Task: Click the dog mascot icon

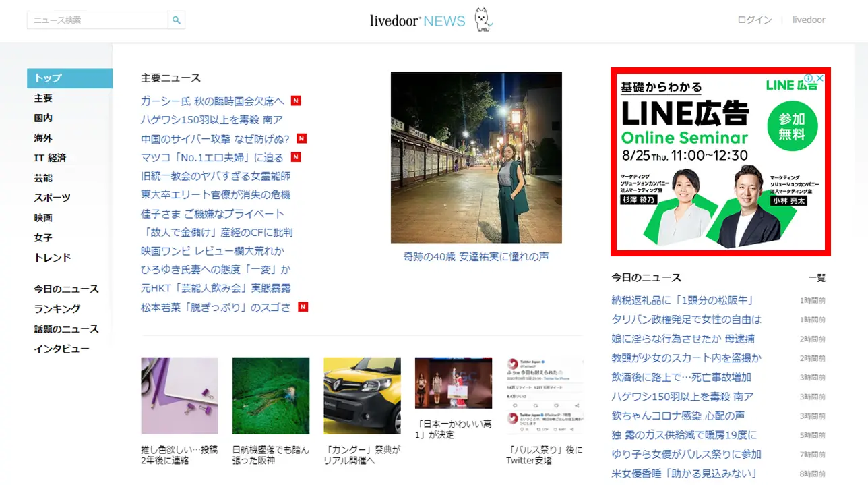Action: pos(483,20)
